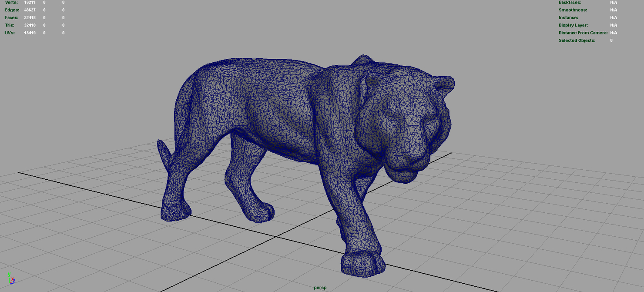Click the origin axis indicator at bottom left
The height and width of the screenshot is (292, 644).
click(9, 283)
